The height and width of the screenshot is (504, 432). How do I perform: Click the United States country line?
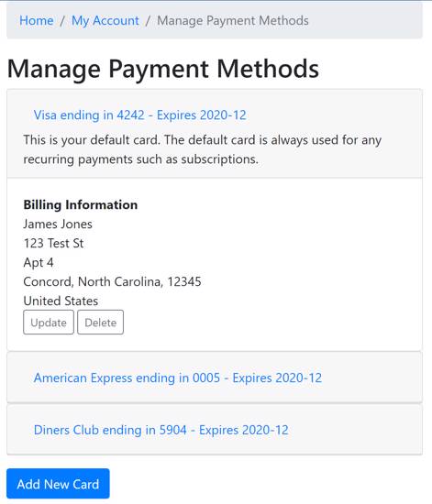click(61, 301)
